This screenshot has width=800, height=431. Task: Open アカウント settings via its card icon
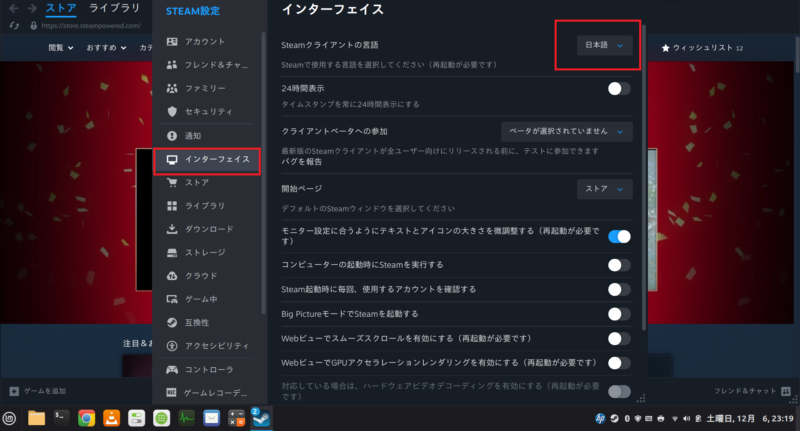click(172, 42)
